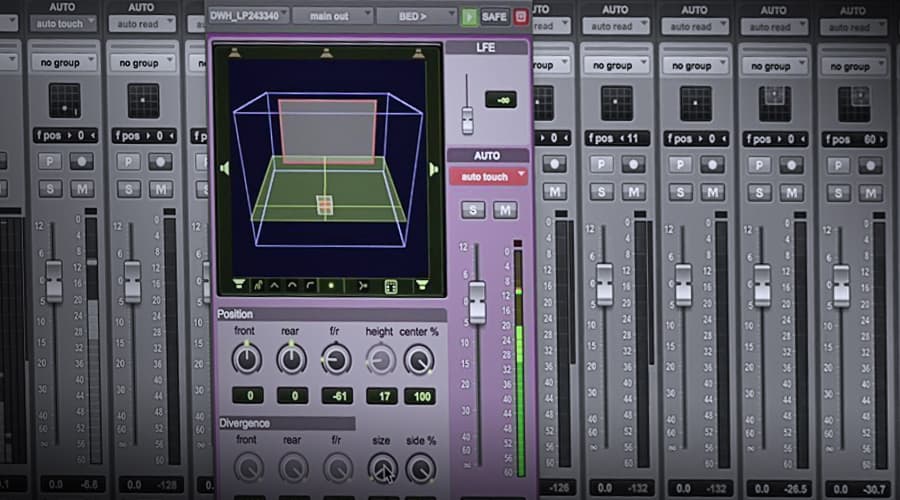Open no group dropdown on -6.6 strip
This screenshot has width=900, height=500.
pos(63,62)
